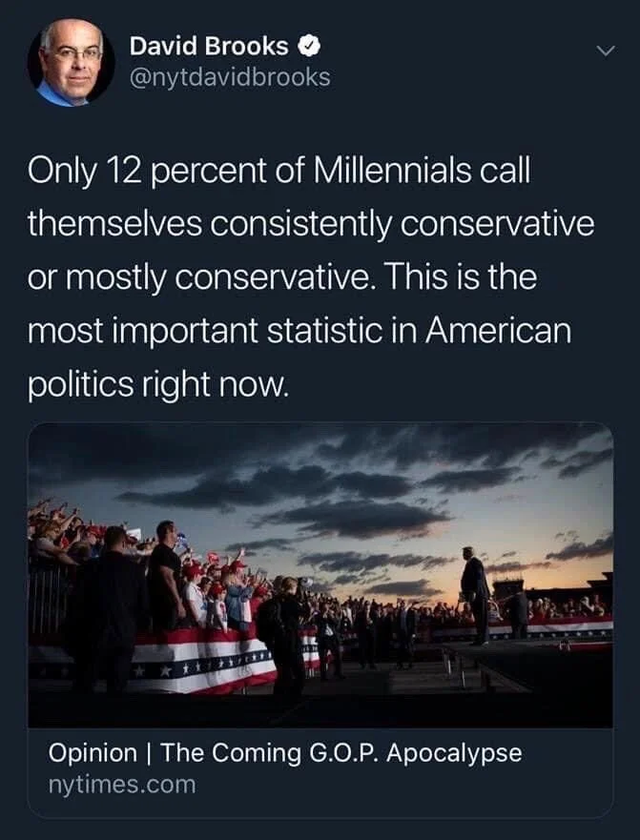
Task: Open the rally photo in link card
Action: [x=320, y=575]
